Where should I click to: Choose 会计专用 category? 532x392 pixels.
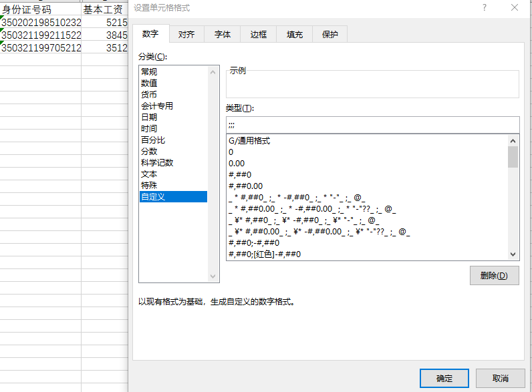point(173,106)
